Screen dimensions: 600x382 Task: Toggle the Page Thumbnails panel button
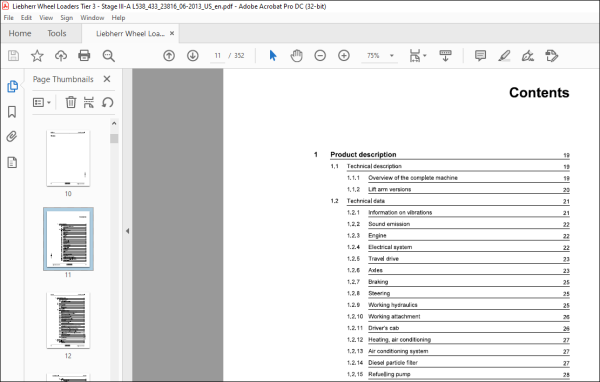(12, 87)
